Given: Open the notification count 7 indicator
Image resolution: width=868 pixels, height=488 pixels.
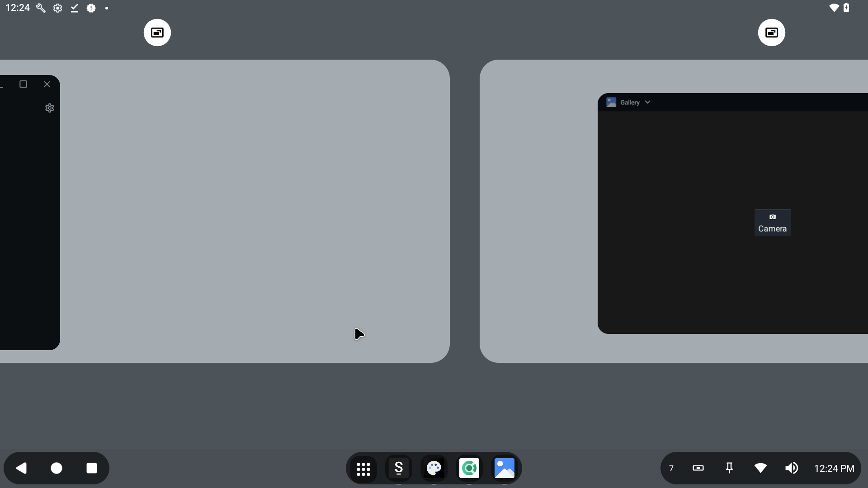Looking at the screenshot, I should pos(671,469).
